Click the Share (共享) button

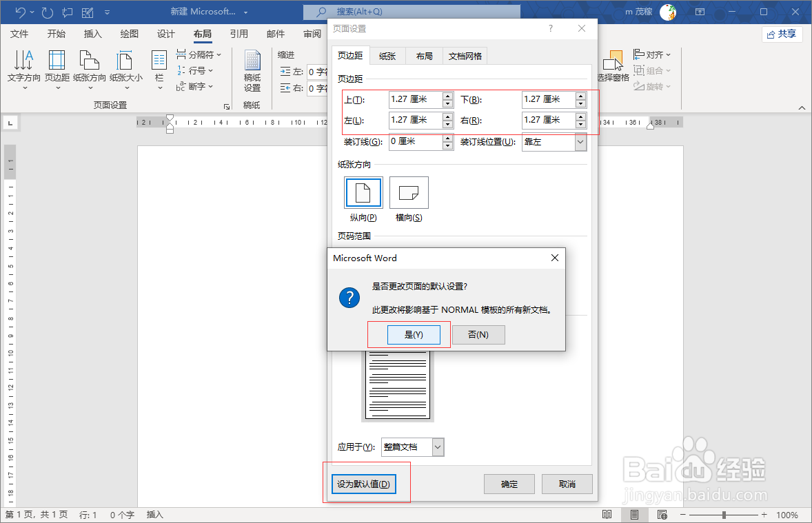782,34
